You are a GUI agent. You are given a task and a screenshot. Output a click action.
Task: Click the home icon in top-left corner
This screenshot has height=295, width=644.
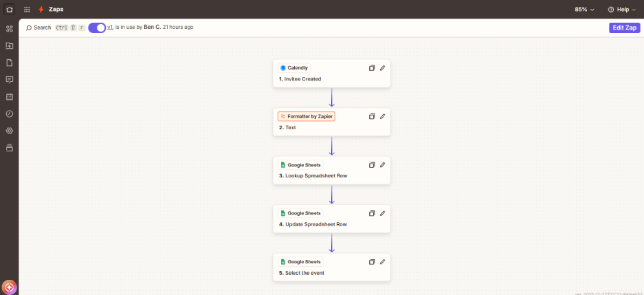9,10
